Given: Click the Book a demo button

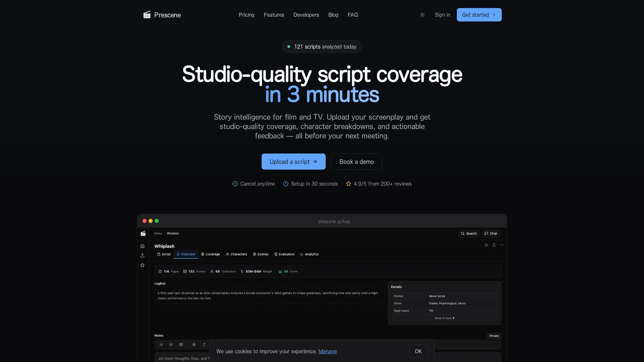Looking at the screenshot, I should tap(357, 162).
